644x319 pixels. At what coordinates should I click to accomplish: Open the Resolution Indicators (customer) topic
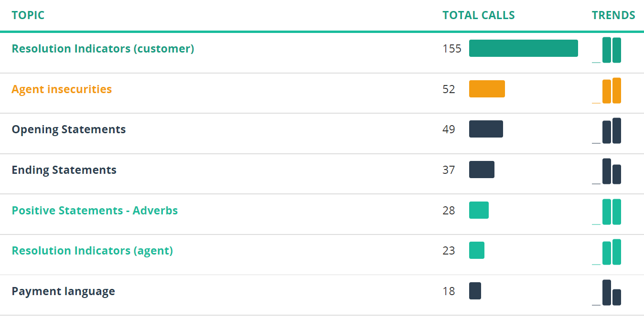point(103,49)
